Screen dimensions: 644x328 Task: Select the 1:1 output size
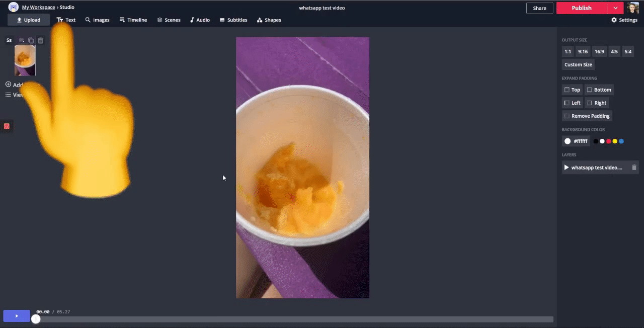click(x=568, y=51)
